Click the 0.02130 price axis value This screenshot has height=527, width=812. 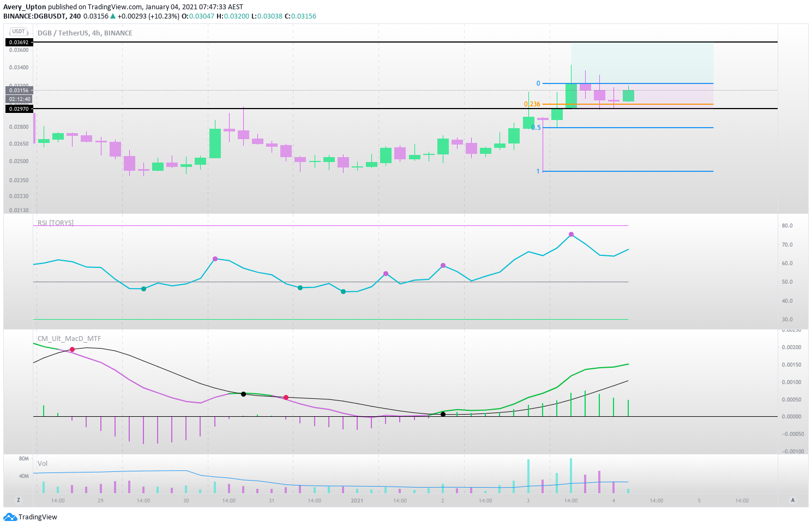19,210
